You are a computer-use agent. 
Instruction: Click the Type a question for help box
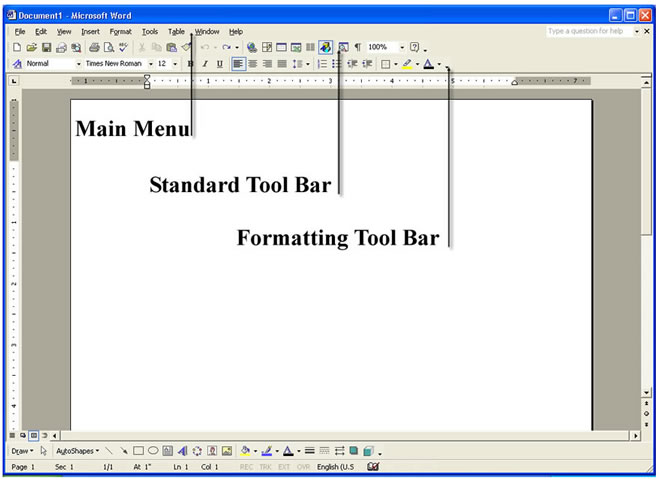pyautogui.click(x=590, y=31)
